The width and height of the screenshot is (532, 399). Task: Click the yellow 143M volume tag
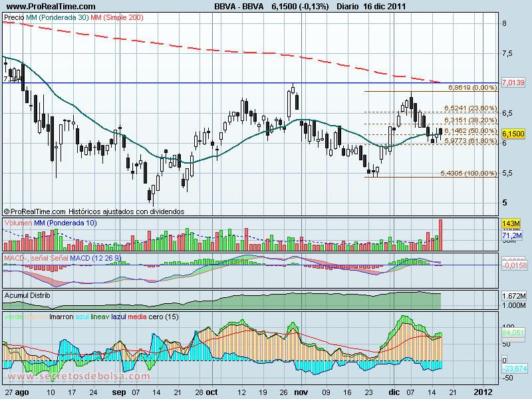[x=511, y=223]
